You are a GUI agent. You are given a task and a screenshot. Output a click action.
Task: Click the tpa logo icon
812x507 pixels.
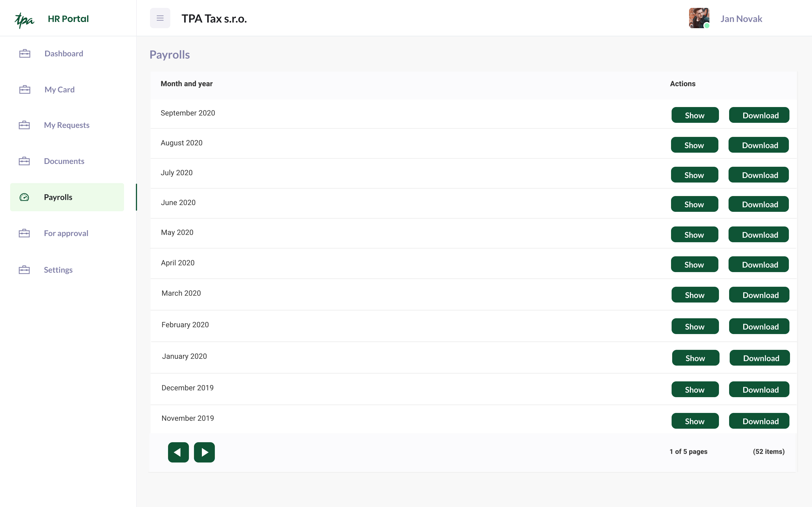(25, 20)
